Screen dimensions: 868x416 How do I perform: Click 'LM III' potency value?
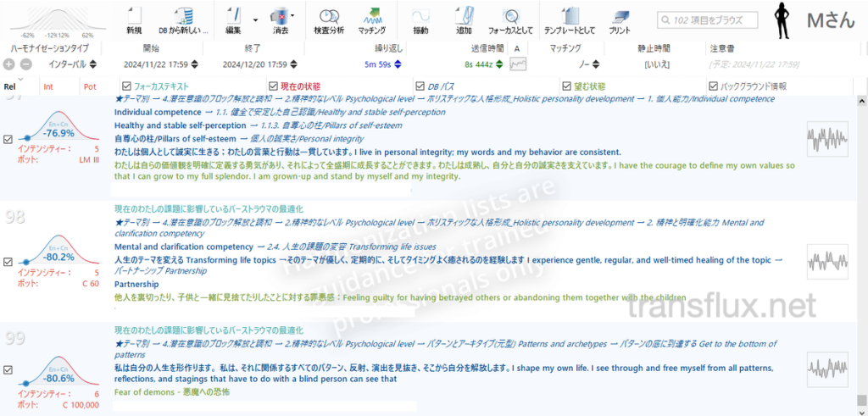pos(89,160)
